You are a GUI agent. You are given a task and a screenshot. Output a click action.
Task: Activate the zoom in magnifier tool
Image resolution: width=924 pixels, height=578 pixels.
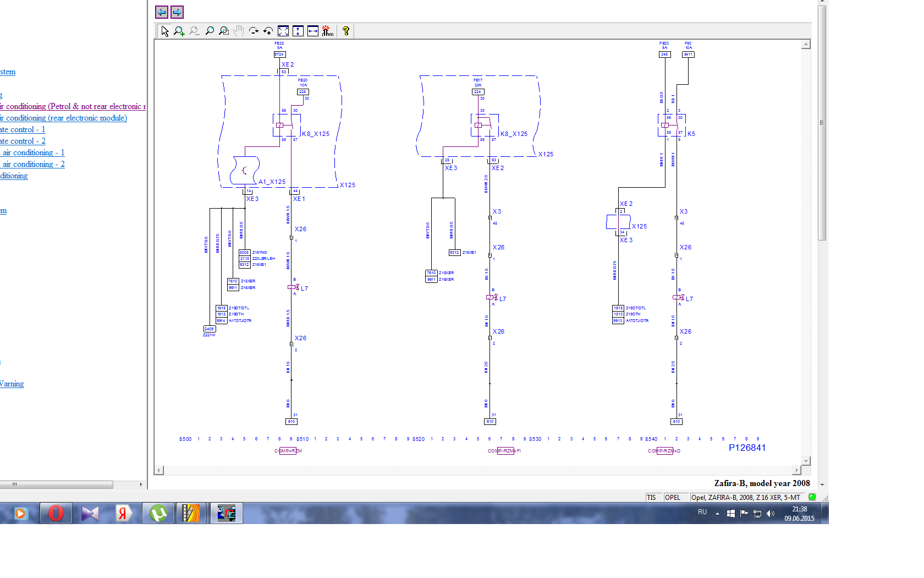click(179, 31)
